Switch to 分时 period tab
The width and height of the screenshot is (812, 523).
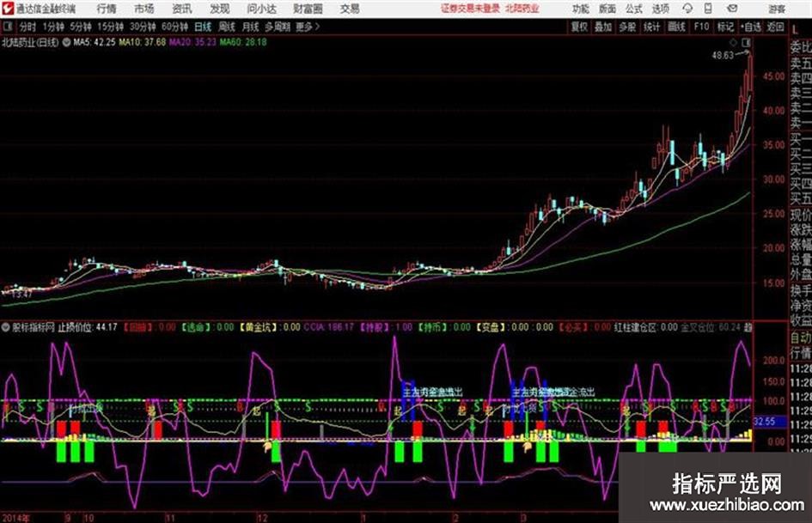28,27
